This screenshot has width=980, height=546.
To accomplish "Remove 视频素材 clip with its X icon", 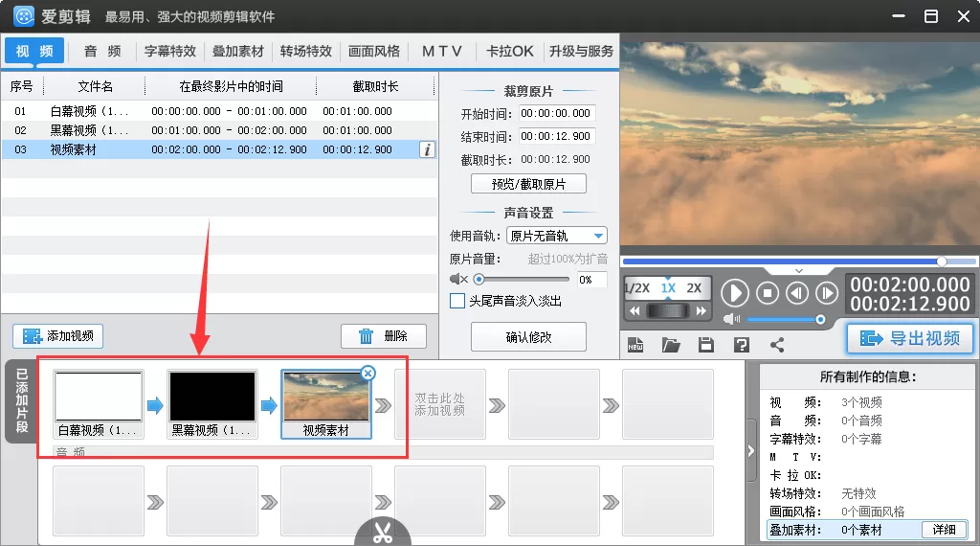I will (x=368, y=374).
